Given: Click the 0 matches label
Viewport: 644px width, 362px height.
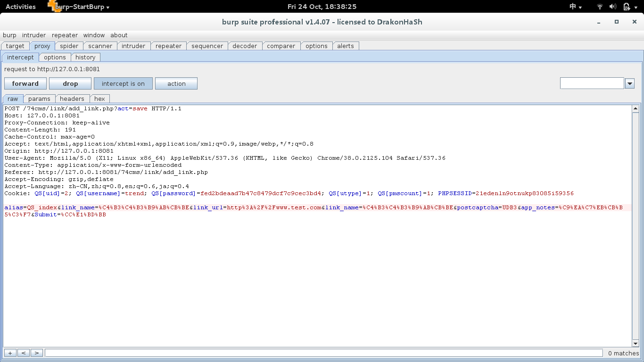Looking at the screenshot, I should point(623,353).
